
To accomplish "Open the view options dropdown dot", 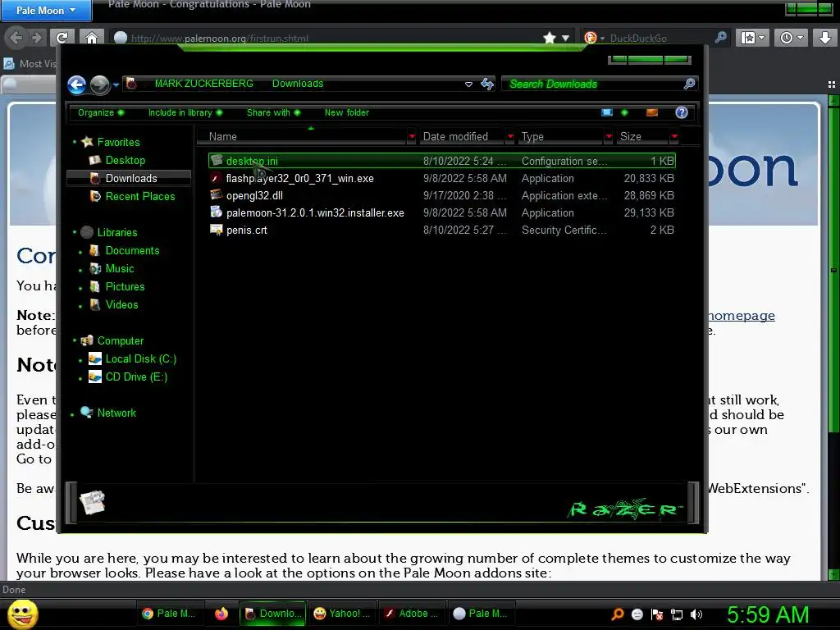I will [x=624, y=112].
